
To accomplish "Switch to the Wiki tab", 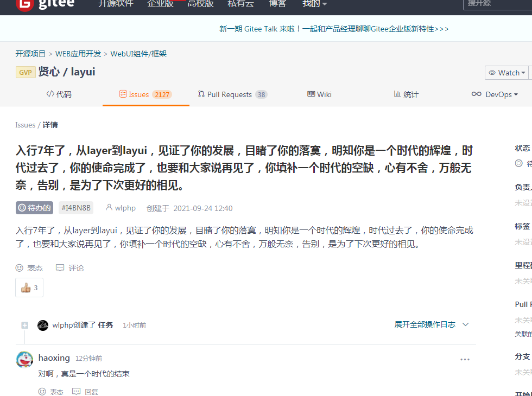I will 319,94.
